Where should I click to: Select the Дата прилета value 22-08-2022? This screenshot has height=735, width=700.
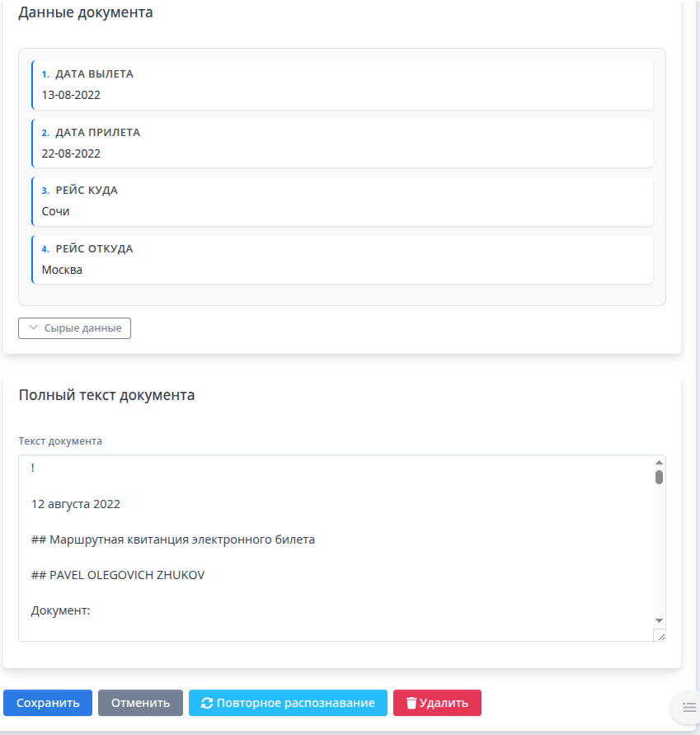(x=71, y=153)
